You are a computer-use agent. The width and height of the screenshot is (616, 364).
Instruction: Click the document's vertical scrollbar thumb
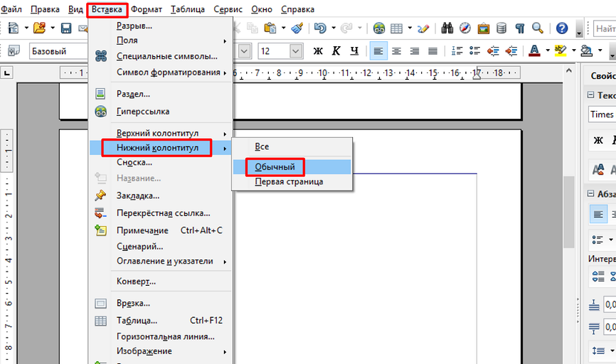coord(568,212)
